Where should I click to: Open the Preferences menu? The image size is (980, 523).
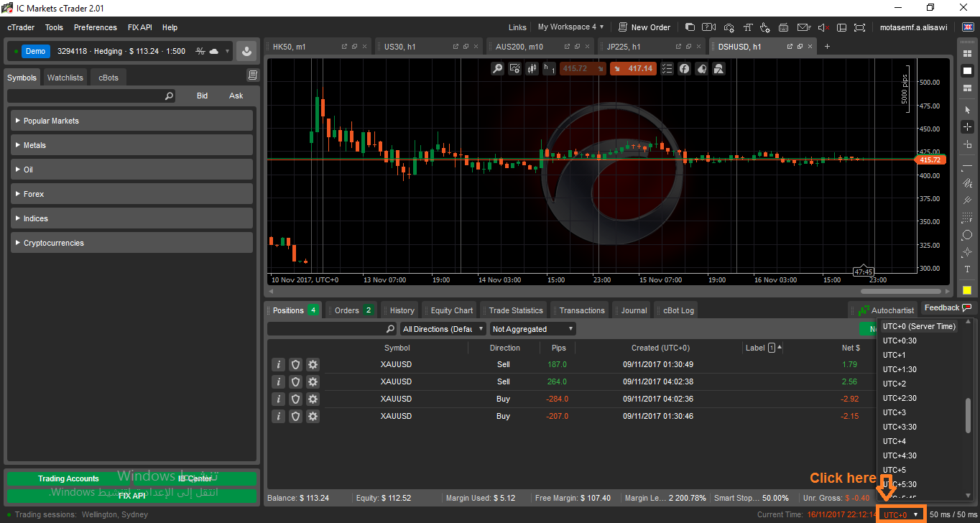(96, 27)
